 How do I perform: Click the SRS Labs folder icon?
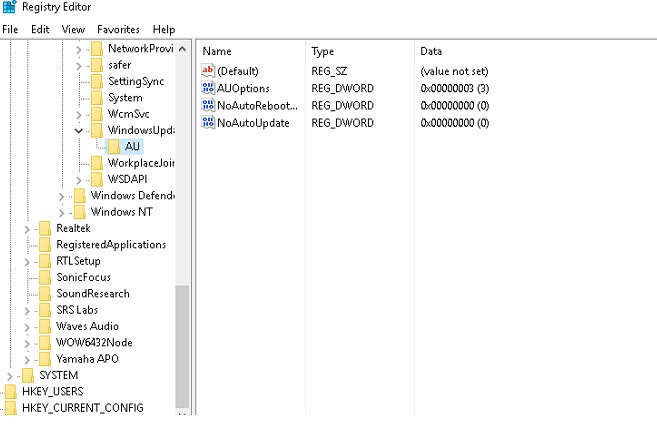pyautogui.click(x=45, y=310)
